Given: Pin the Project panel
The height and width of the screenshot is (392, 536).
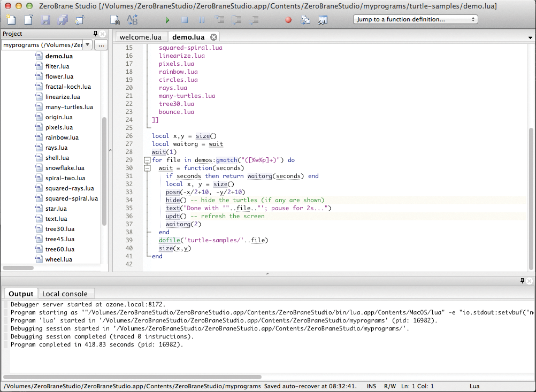Looking at the screenshot, I should (x=95, y=33).
